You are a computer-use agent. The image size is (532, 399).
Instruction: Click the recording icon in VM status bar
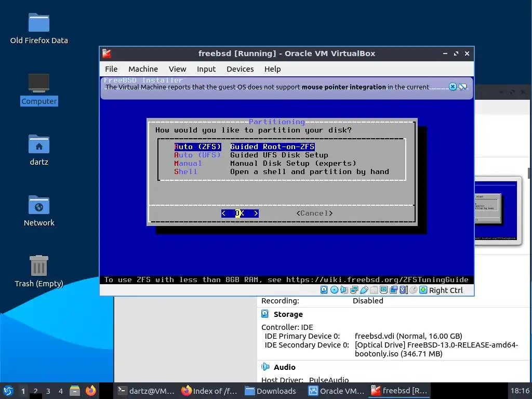(x=394, y=290)
